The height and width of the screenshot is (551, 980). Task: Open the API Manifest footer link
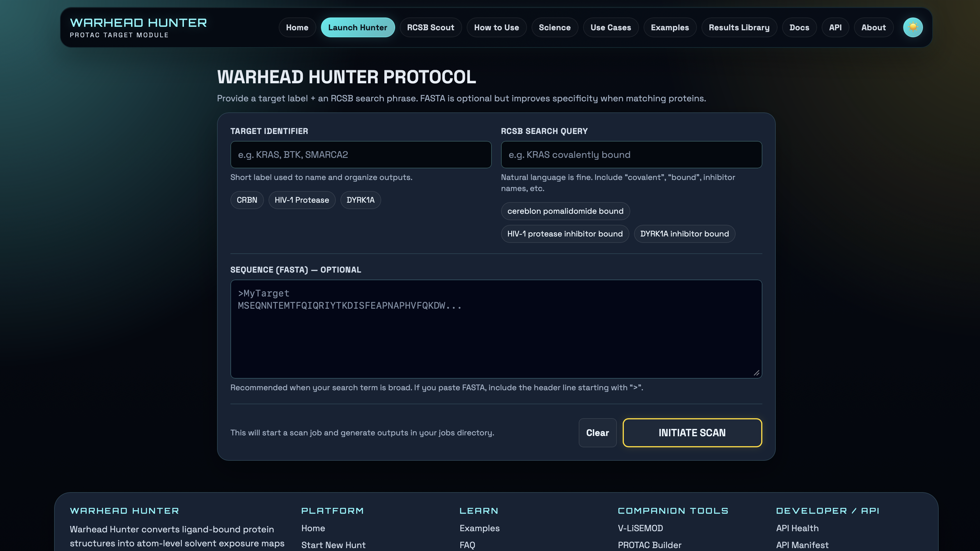[802, 545]
